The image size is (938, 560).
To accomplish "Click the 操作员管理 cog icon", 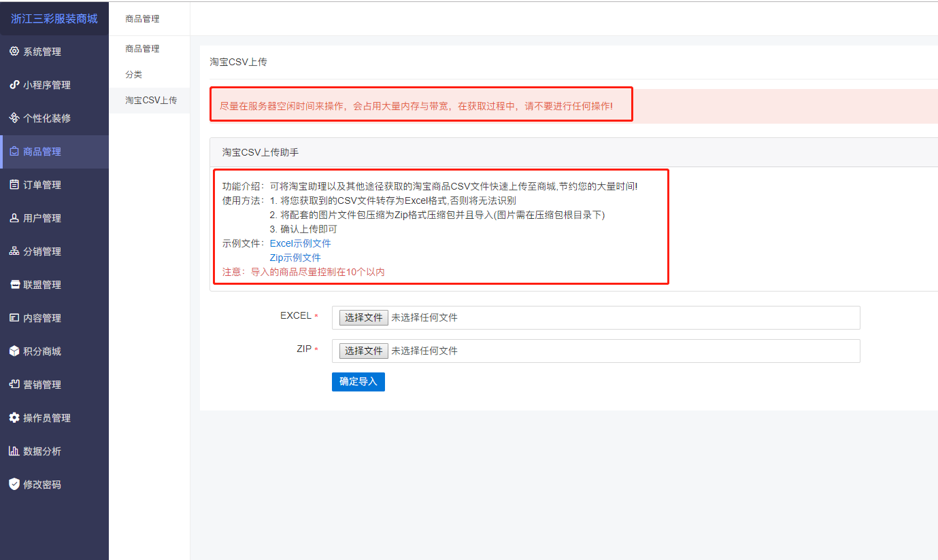I will pos(14,418).
